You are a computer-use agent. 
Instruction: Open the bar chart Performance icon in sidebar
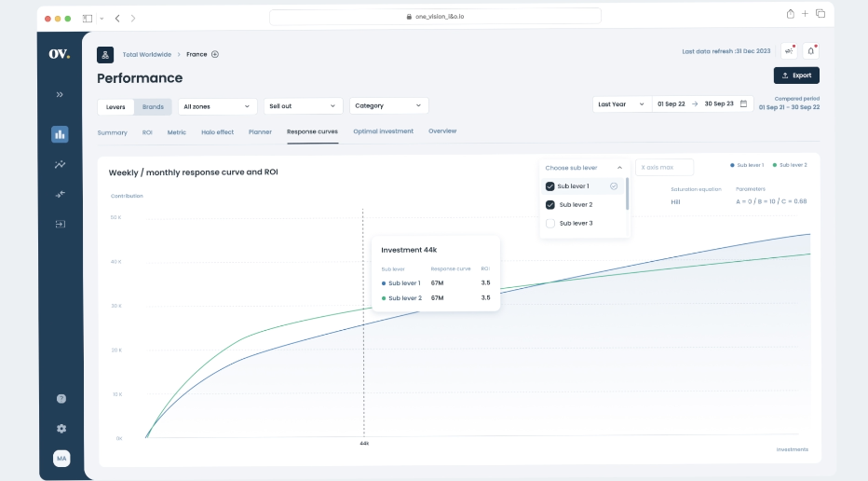(x=60, y=134)
